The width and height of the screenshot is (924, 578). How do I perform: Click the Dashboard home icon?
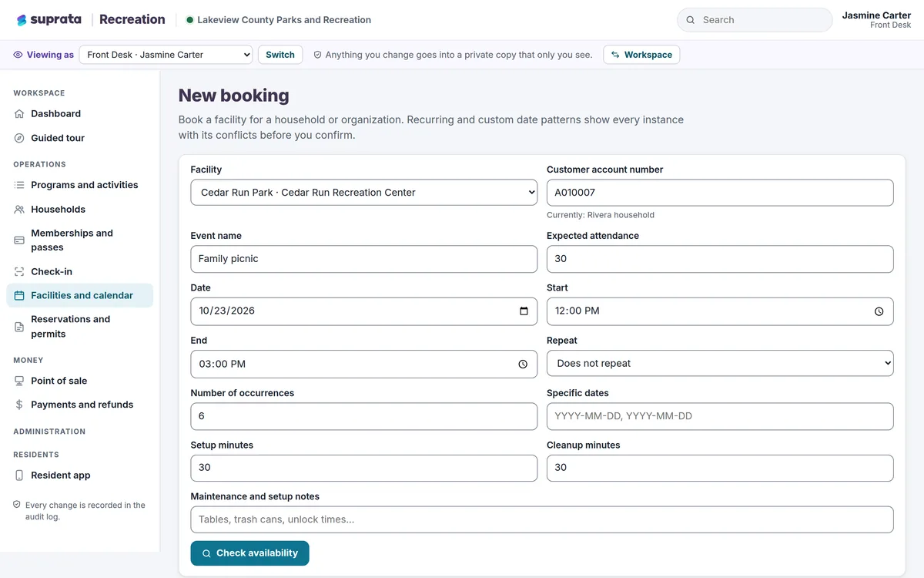[x=19, y=114]
